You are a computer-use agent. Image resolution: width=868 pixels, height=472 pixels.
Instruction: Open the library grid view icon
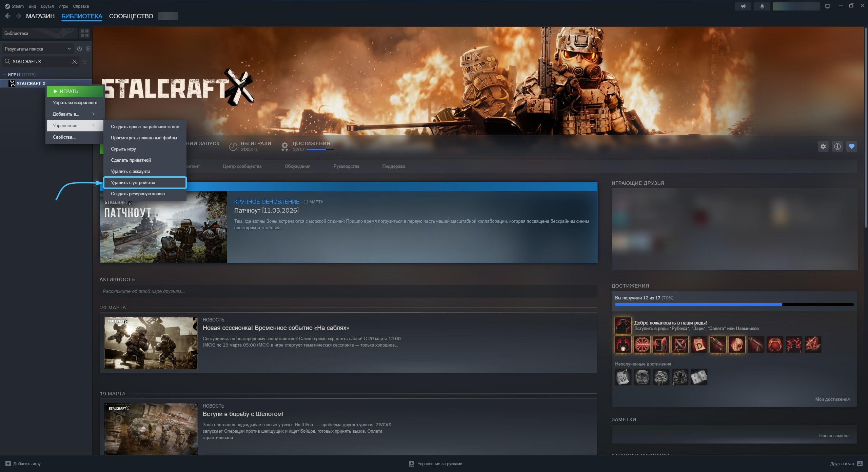coord(85,33)
